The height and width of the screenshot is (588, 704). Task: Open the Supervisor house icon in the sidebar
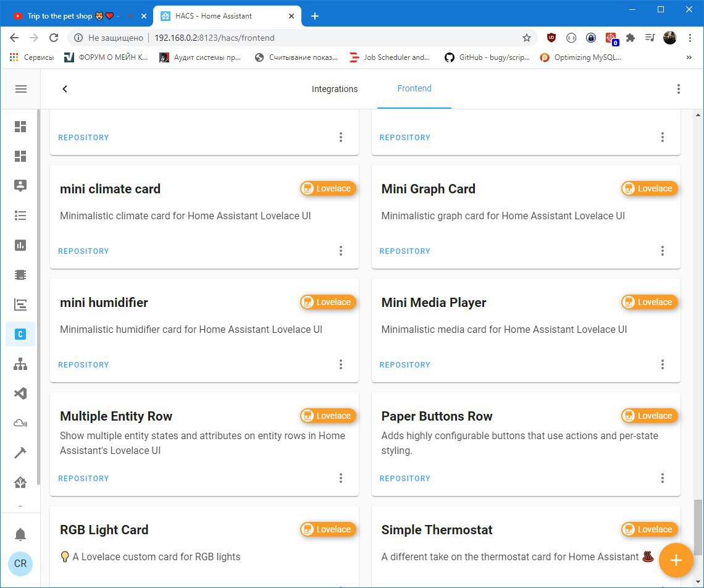click(20, 482)
